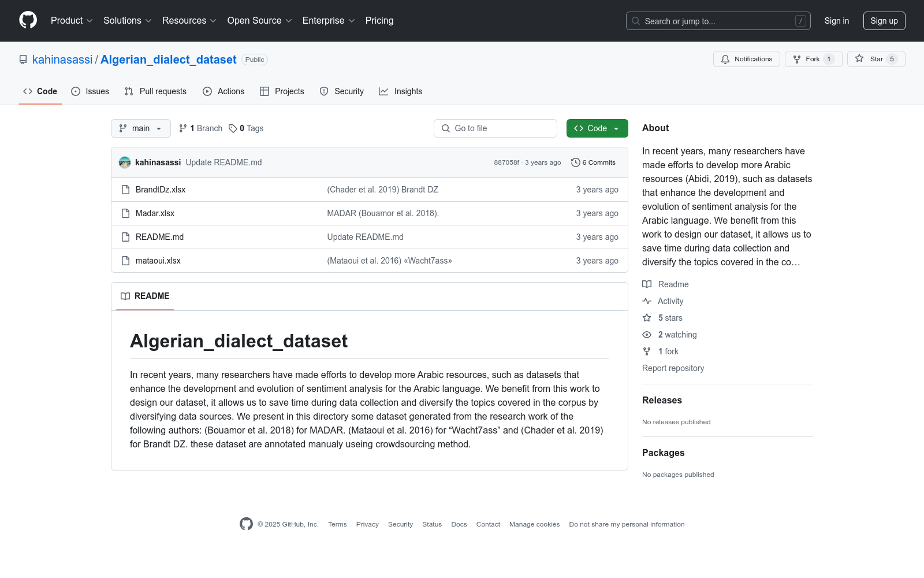924x578 pixels.
Task: Click the file icon next to mataoui.xlsx
Action: point(125,261)
